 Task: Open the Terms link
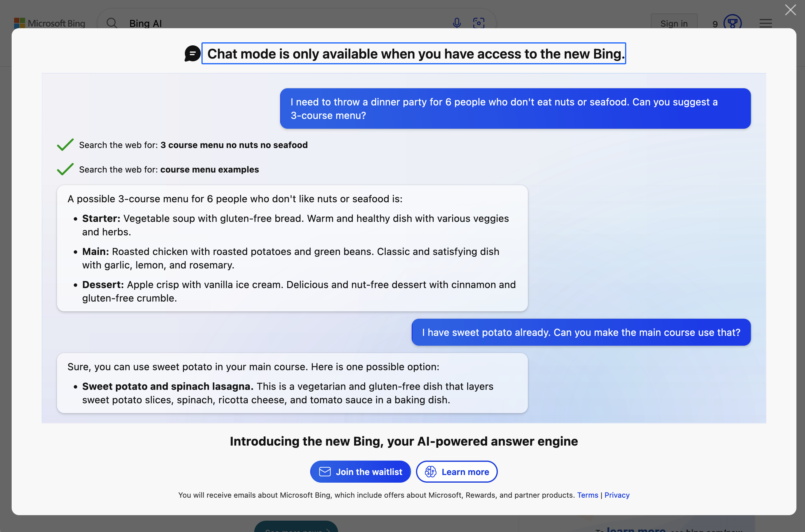coord(587,495)
